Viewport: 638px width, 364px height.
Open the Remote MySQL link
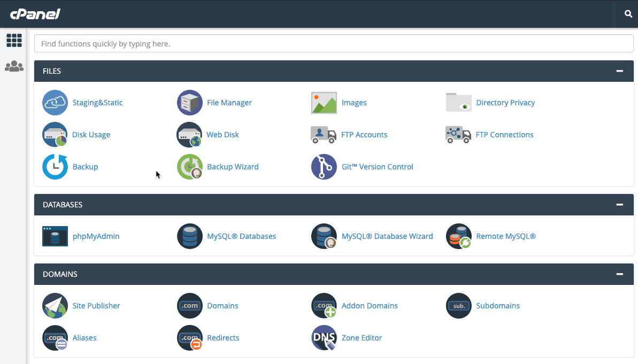point(506,236)
